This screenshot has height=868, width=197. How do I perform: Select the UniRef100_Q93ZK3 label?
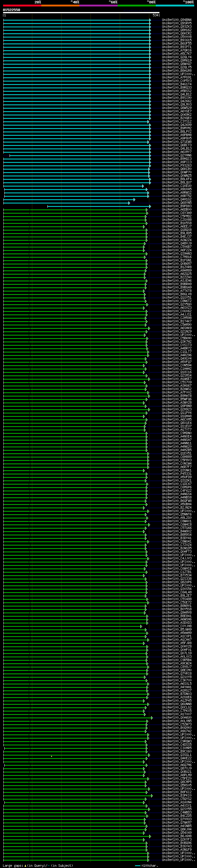tap(177, 26)
